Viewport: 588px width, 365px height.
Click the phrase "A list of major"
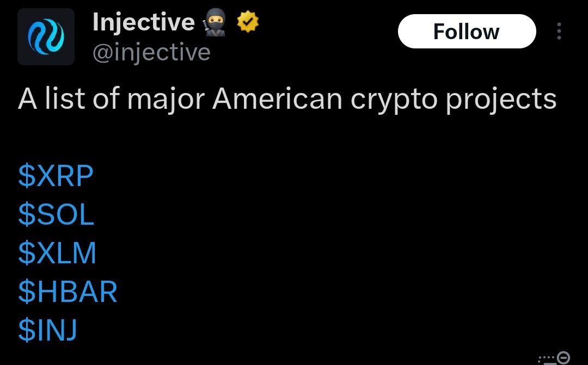click(x=112, y=100)
